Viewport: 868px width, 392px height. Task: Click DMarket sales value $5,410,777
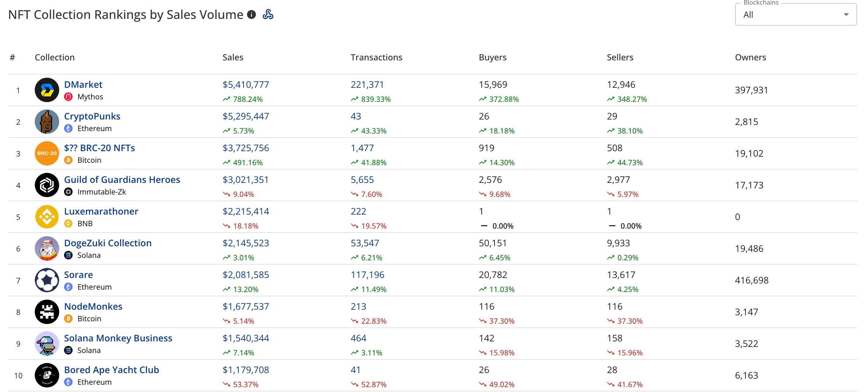click(246, 84)
